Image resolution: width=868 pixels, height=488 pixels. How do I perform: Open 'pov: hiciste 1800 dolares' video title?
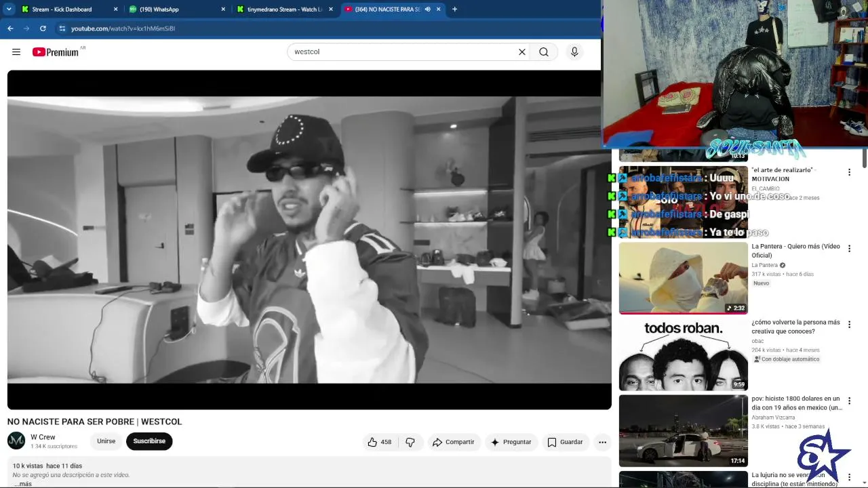coord(796,403)
